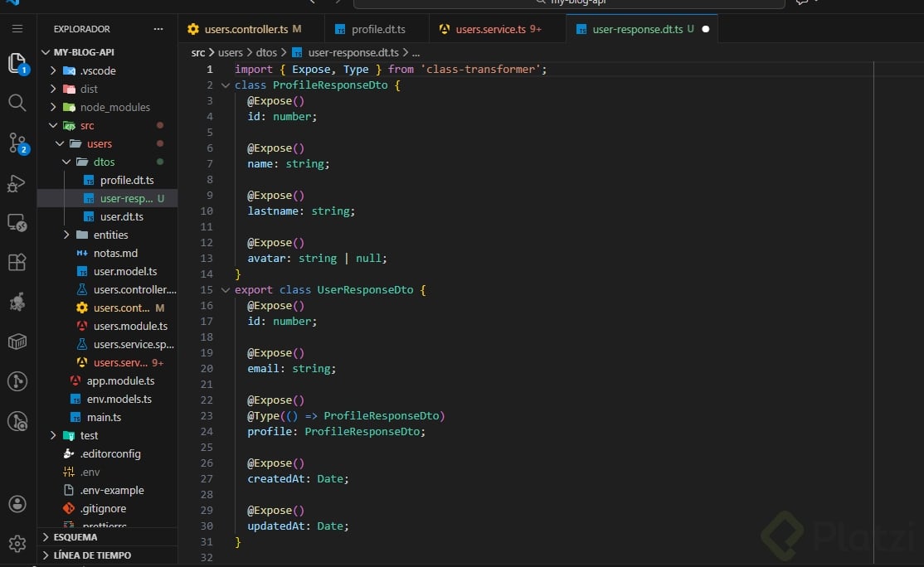Click 'UserResponseDto' class name on line 15
This screenshot has height=567, width=924.
pyautogui.click(x=365, y=289)
